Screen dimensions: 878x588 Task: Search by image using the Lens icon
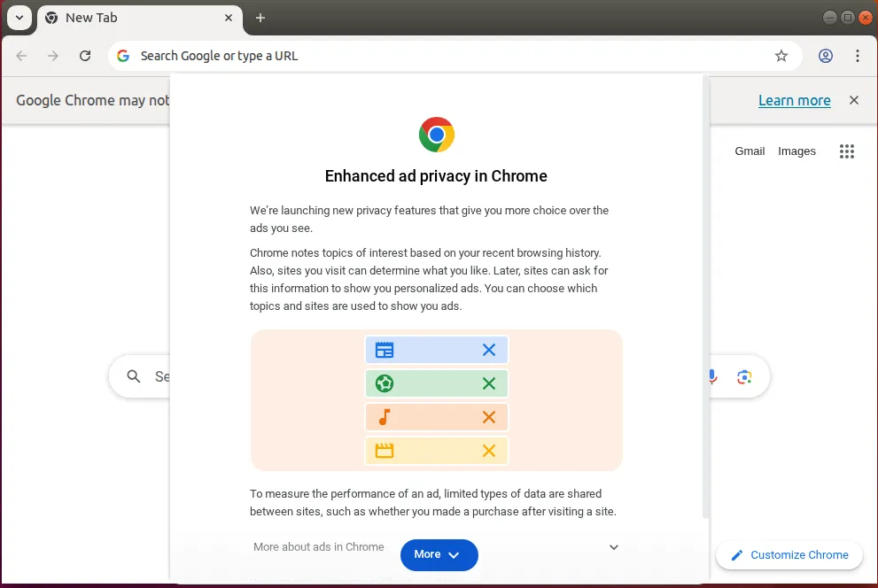[x=744, y=376]
